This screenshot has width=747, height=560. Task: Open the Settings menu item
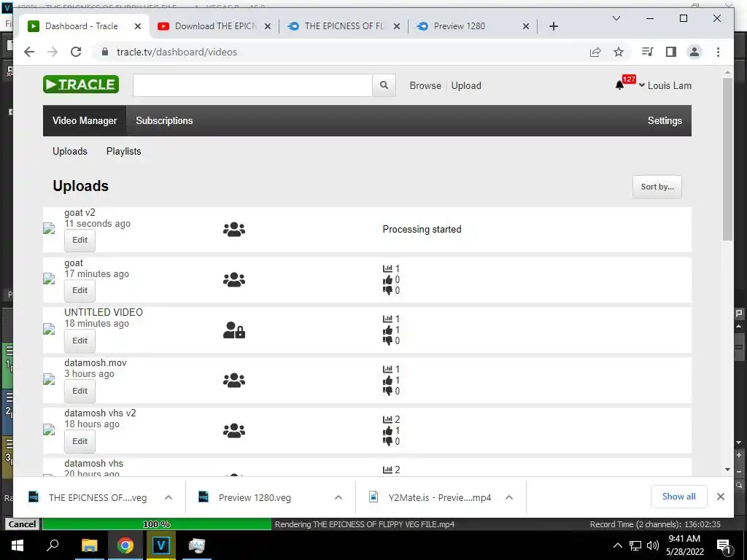665,120
